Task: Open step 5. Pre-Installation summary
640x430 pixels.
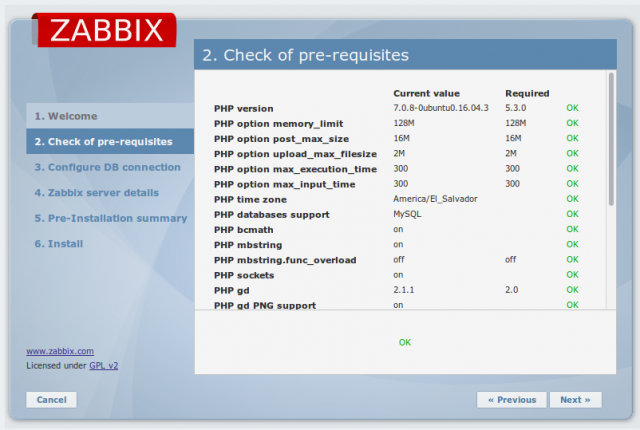Action: [111, 218]
